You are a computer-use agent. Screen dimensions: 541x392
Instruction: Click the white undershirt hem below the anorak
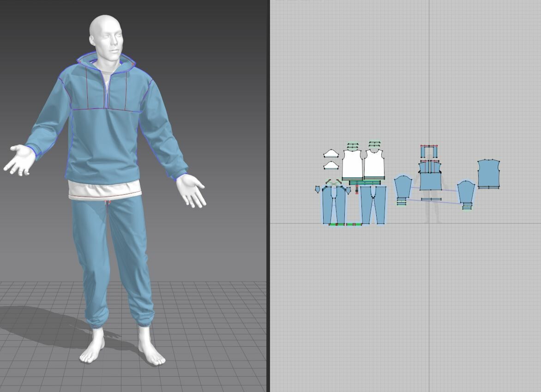105,190
